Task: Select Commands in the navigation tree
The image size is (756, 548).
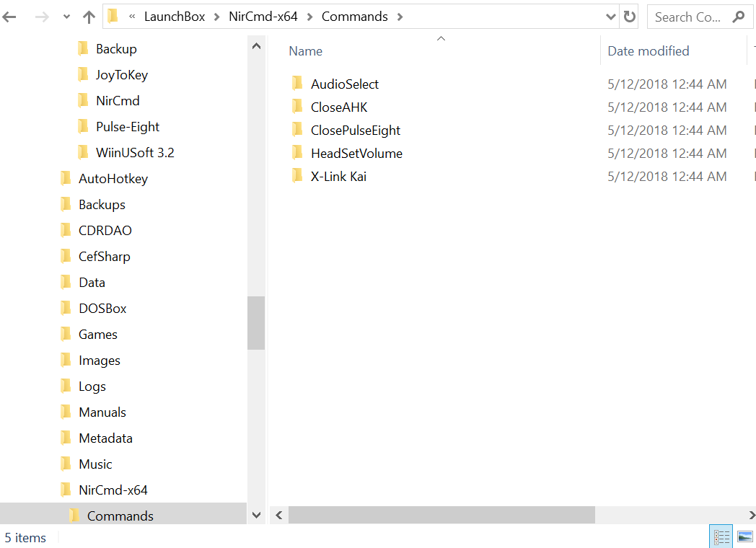Action: point(120,517)
